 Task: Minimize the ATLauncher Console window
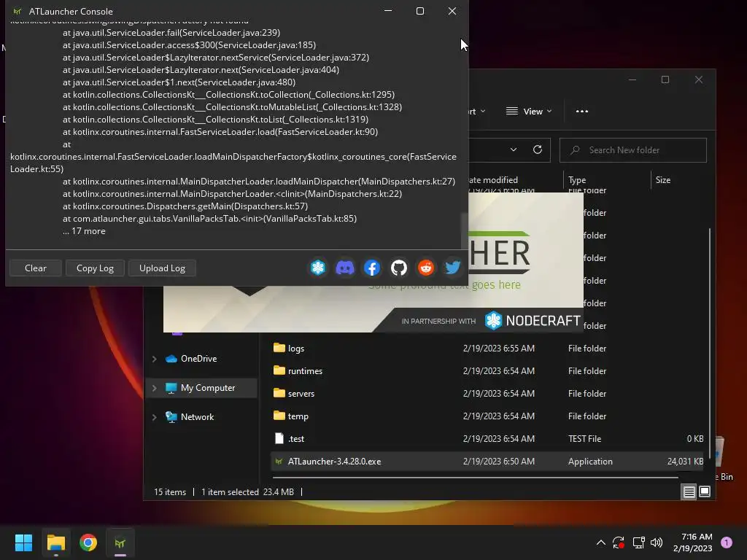coord(388,11)
